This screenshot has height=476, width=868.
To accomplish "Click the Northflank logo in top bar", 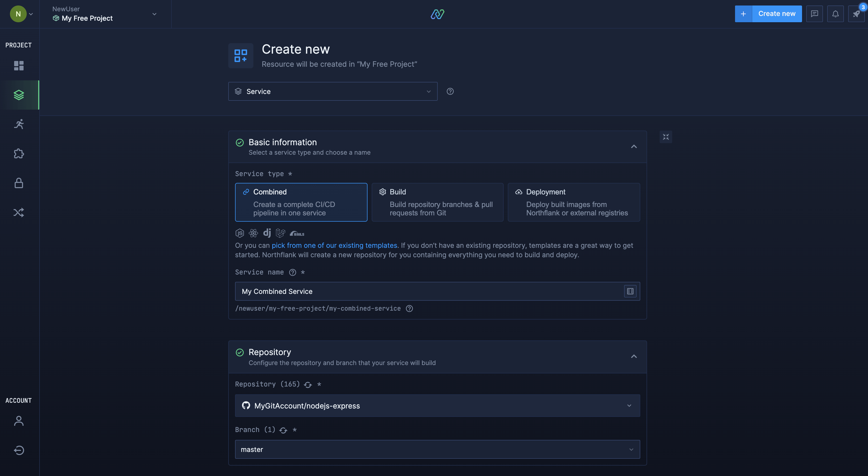I will pyautogui.click(x=437, y=14).
